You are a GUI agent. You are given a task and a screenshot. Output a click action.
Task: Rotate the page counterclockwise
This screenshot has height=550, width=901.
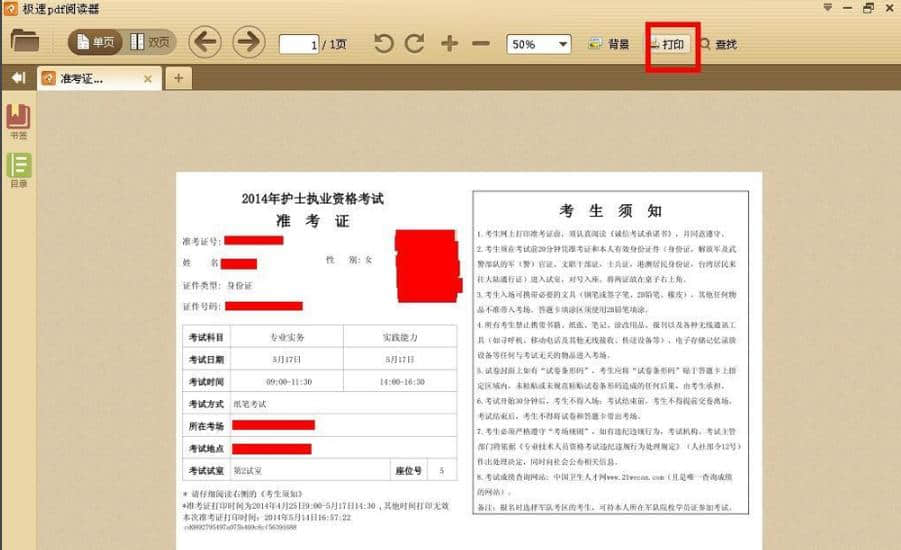pyautogui.click(x=384, y=43)
